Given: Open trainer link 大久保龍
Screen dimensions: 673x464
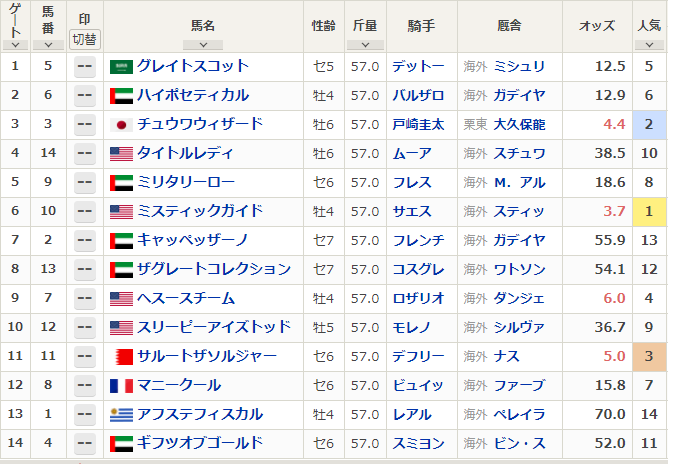Looking at the screenshot, I should coord(519,125).
